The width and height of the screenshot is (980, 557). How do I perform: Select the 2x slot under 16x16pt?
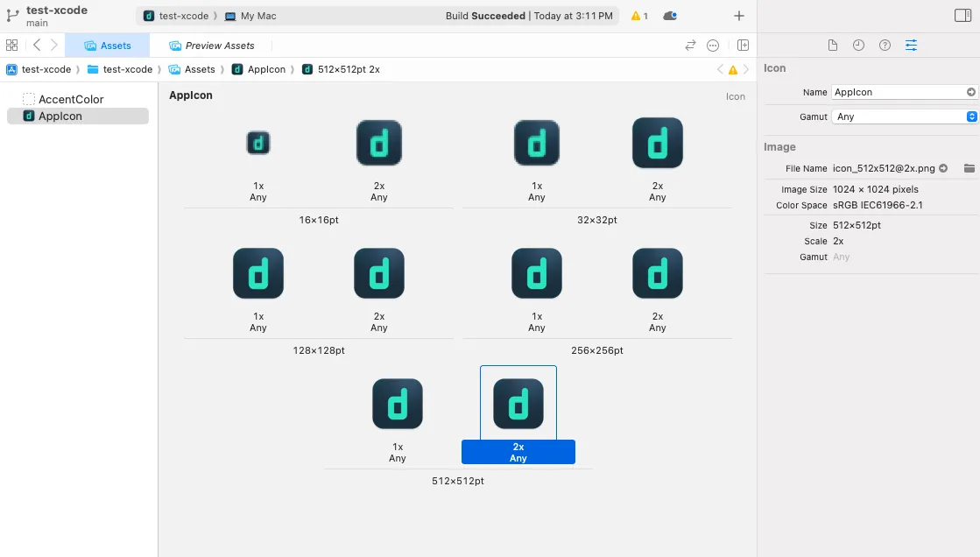[x=378, y=143]
